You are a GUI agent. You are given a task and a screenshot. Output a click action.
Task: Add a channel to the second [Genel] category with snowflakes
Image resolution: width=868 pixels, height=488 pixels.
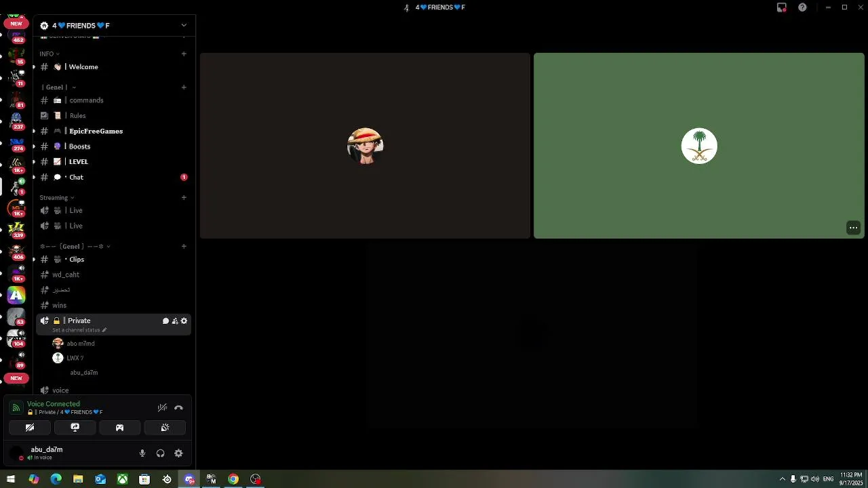coord(184,247)
